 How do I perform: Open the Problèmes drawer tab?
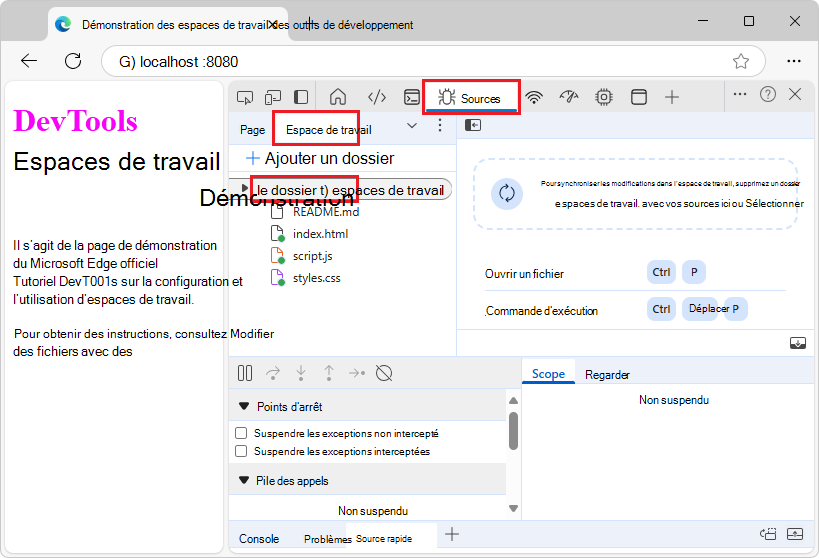[x=327, y=539]
